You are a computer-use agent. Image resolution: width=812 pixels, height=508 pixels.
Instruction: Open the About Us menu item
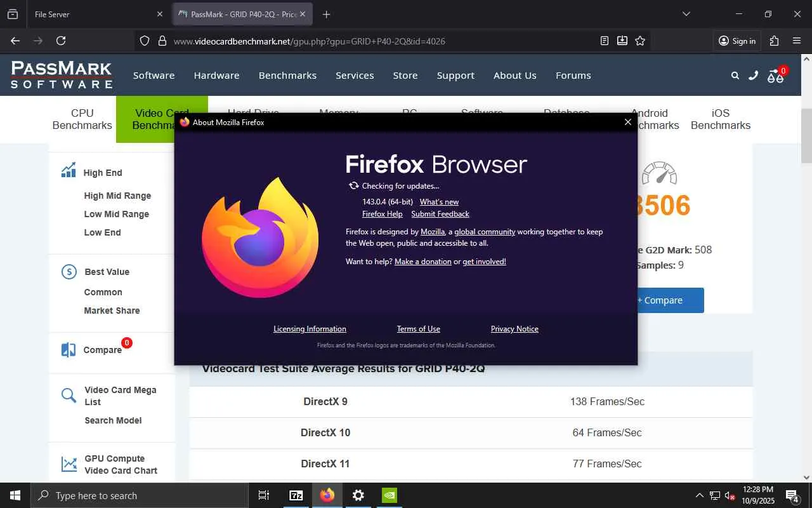[515, 75]
